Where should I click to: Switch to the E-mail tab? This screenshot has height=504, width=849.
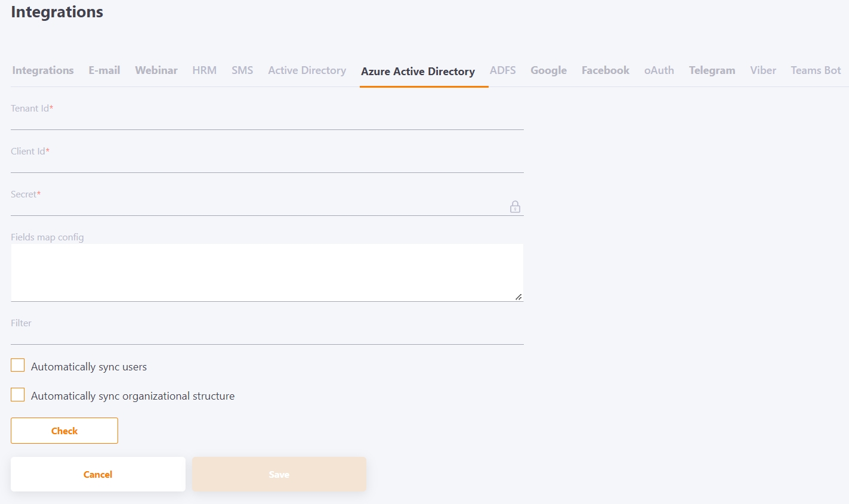[104, 70]
